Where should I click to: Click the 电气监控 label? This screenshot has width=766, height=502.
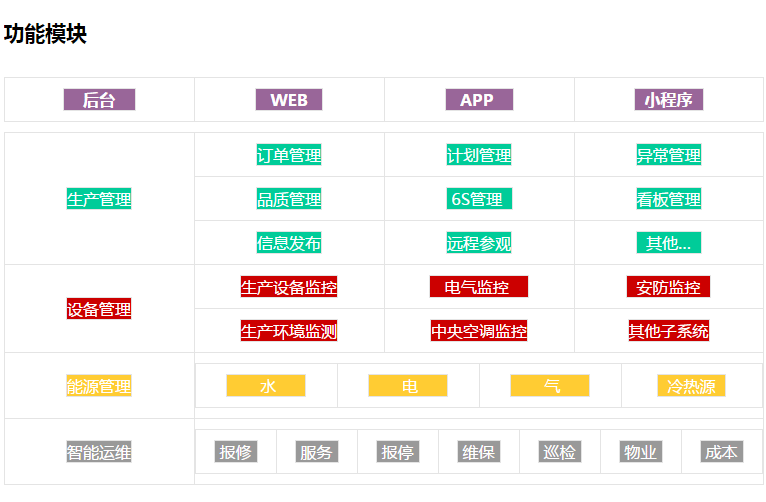click(479, 287)
